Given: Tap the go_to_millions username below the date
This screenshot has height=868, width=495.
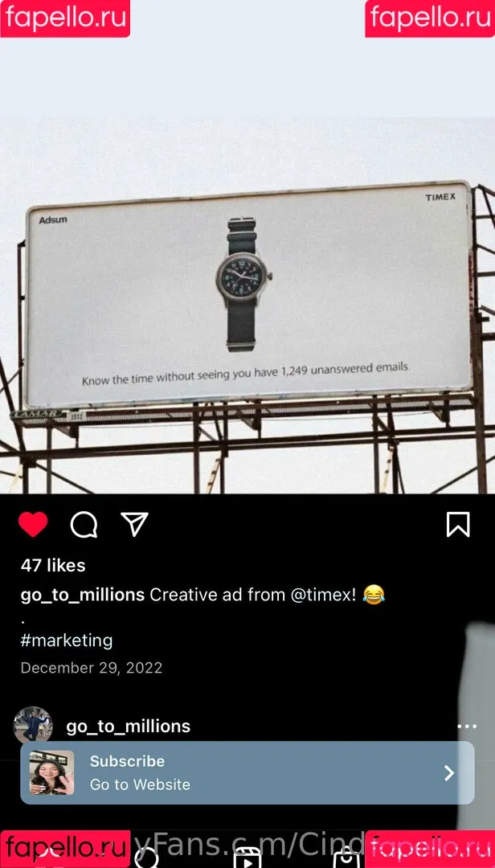Looking at the screenshot, I should 129,727.
